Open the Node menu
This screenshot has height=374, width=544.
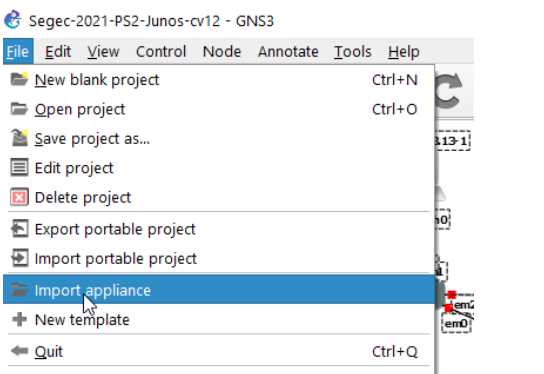(x=222, y=52)
